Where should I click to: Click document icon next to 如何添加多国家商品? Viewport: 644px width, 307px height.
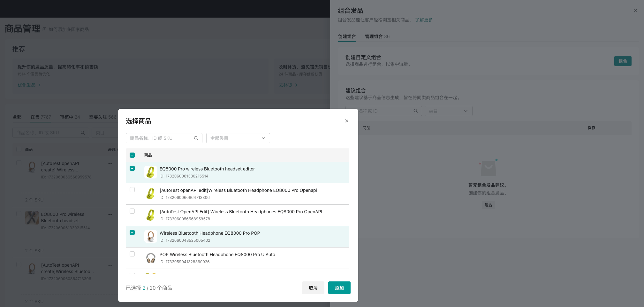44,29
